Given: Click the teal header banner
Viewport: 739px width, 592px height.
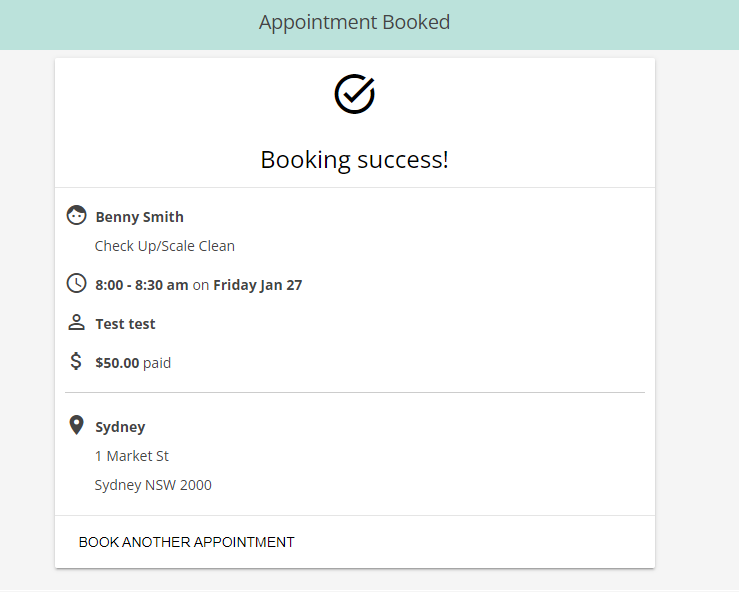Looking at the screenshot, I should click(370, 25).
